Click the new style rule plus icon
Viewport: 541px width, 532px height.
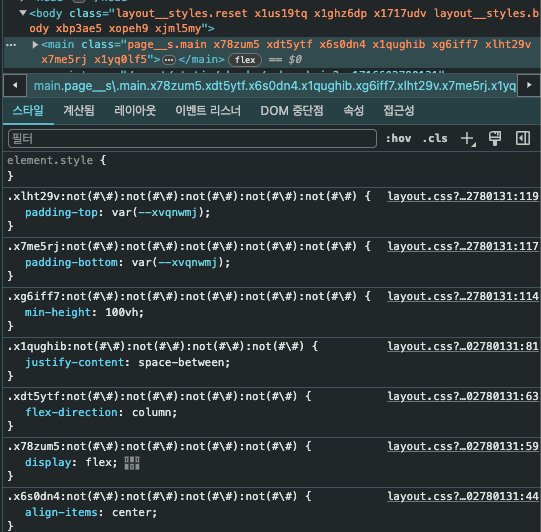pyautogui.click(x=468, y=139)
